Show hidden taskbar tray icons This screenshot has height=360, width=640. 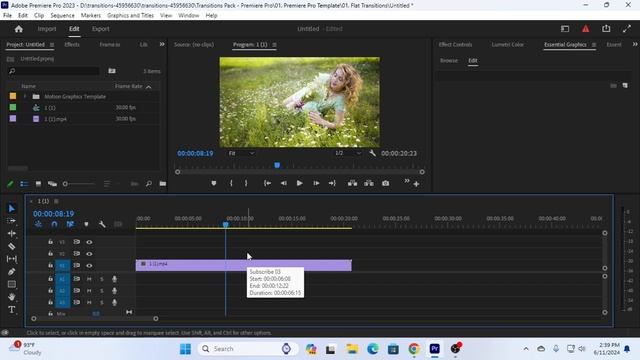click(526, 349)
